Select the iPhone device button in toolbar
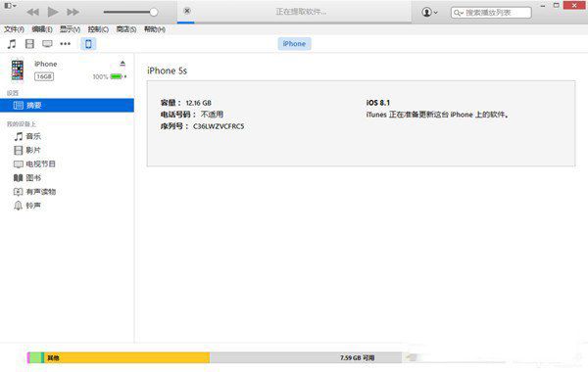This screenshot has width=588, height=372. 88,44
